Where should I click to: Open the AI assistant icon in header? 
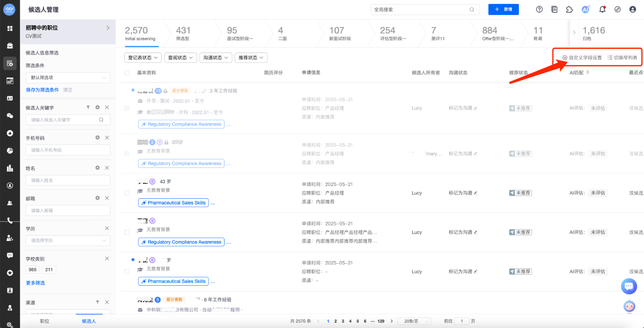586,9
